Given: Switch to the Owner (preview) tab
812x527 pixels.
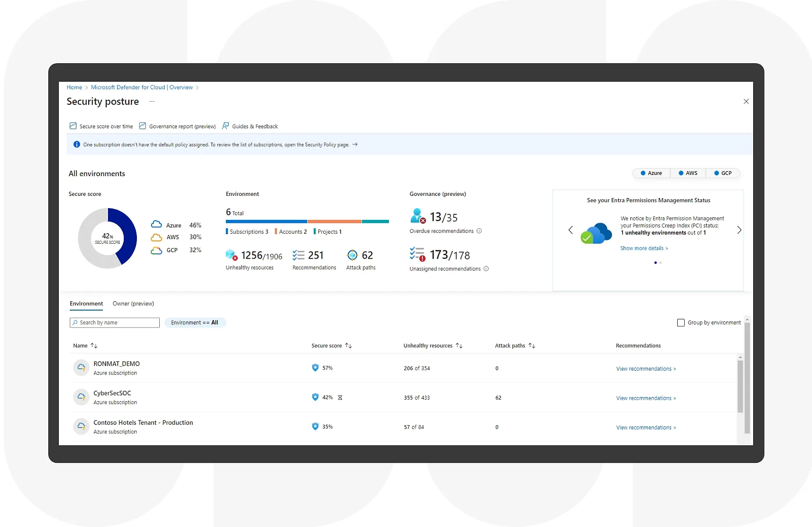Looking at the screenshot, I should point(133,303).
